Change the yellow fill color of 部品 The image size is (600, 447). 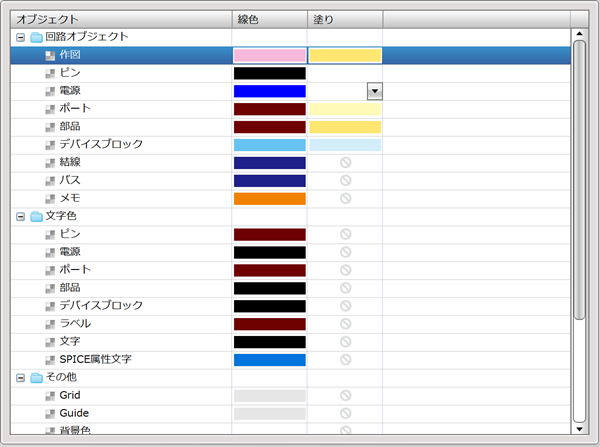(345, 127)
